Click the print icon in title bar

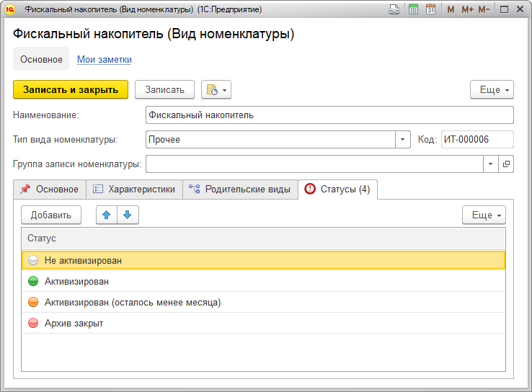point(394,9)
